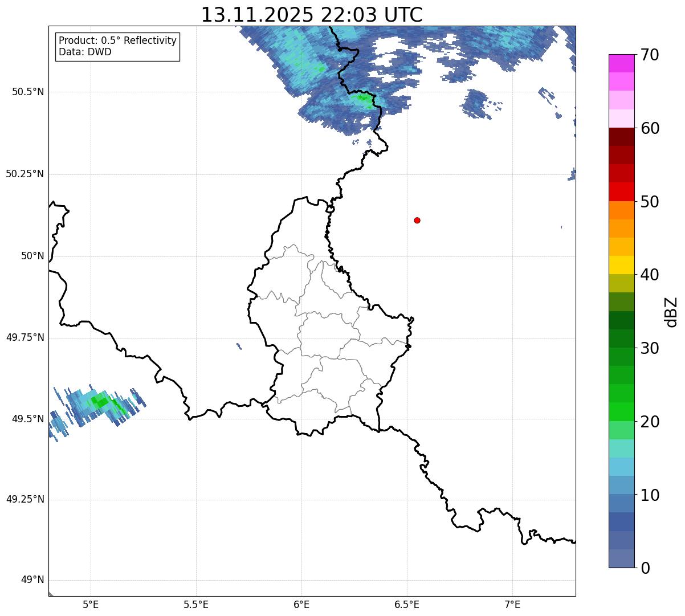Image resolution: width=685 pixels, height=616 pixels.
Task: Click the colorbar value 50
Action: tap(650, 202)
